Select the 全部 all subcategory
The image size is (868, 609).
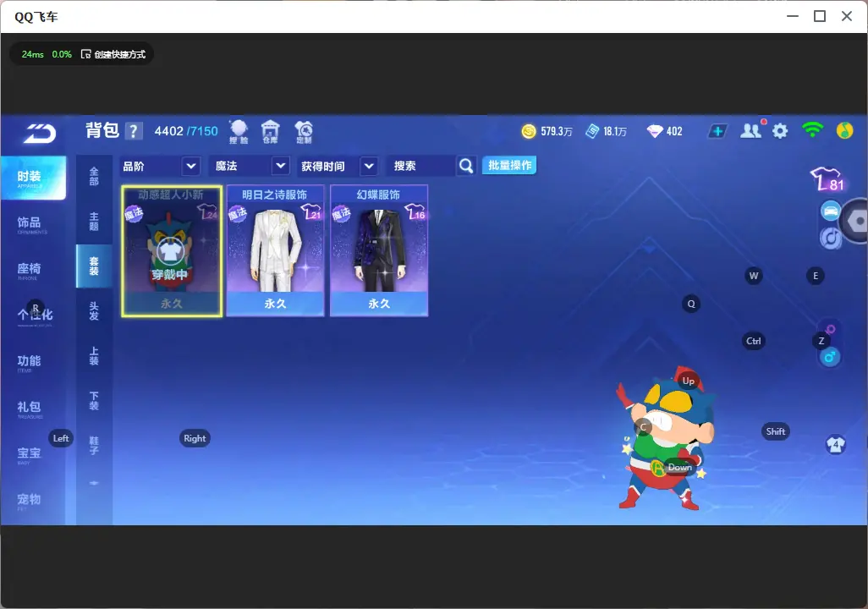click(x=94, y=177)
